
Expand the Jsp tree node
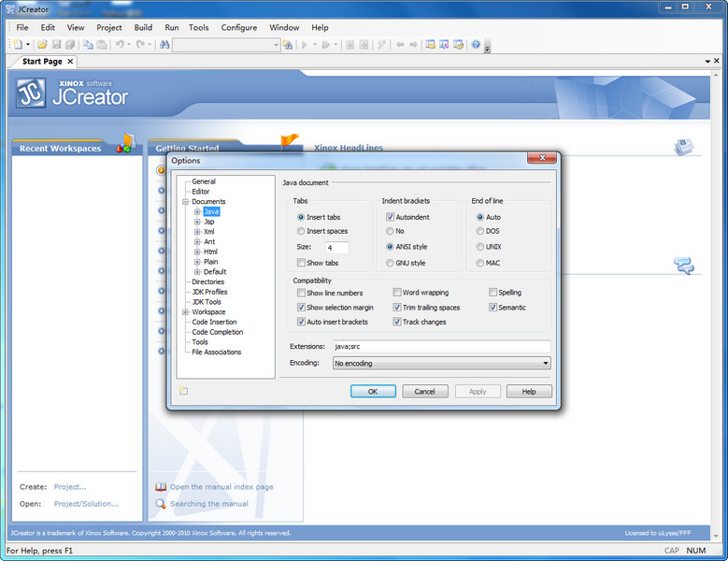tap(197, 222)
